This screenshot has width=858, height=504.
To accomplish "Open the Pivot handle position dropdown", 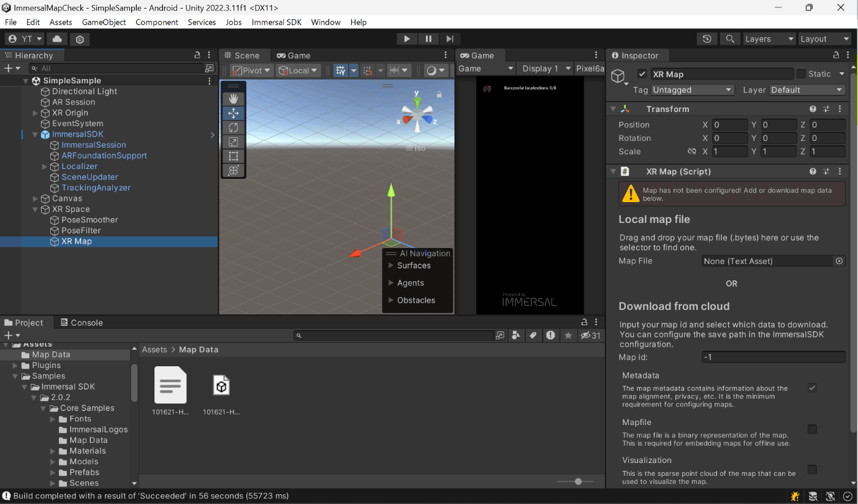I will [x=251, y=70].
